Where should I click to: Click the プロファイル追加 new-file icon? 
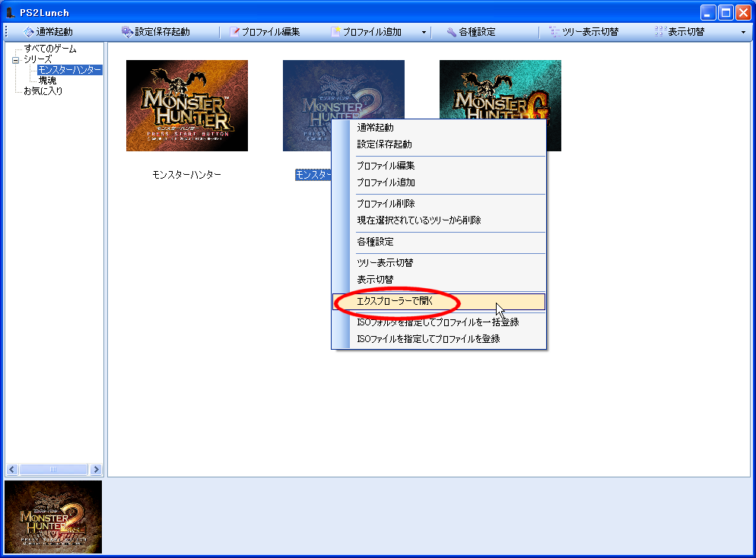point(335,32)
